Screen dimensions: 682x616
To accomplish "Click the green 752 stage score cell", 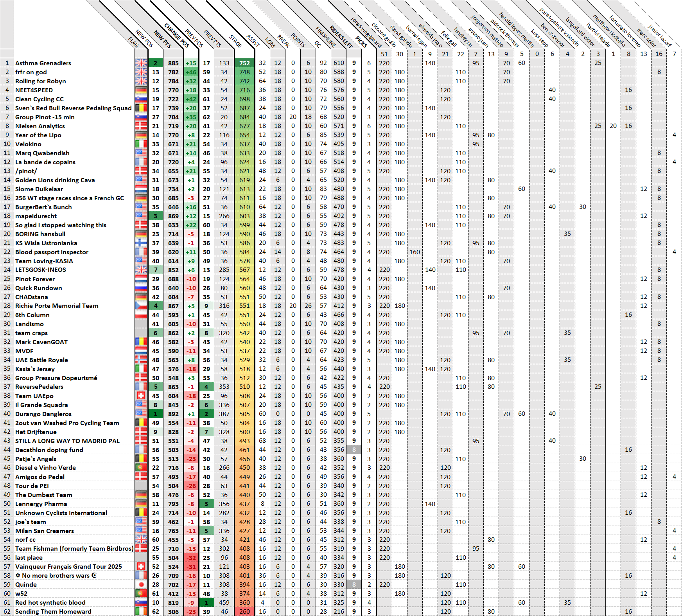I will point(244,63).
